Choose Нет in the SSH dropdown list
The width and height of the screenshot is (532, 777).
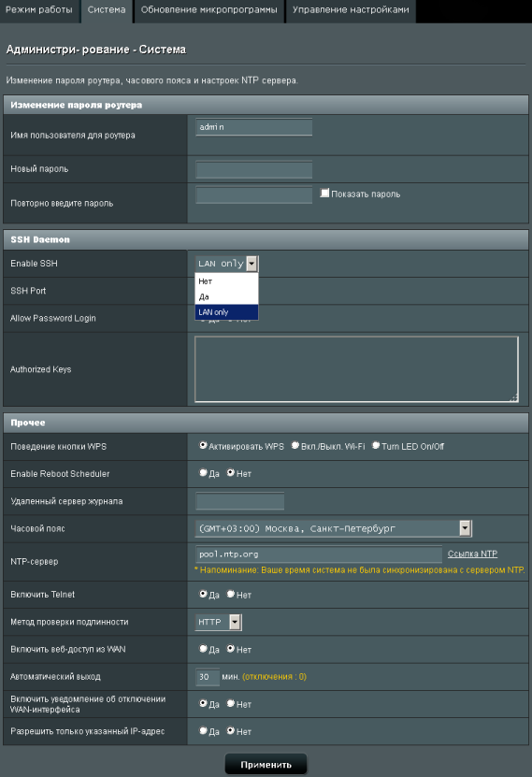[x=226, y=281]
